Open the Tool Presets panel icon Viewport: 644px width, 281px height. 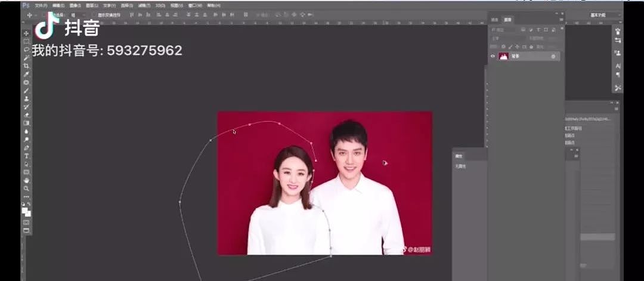(618, 88)
